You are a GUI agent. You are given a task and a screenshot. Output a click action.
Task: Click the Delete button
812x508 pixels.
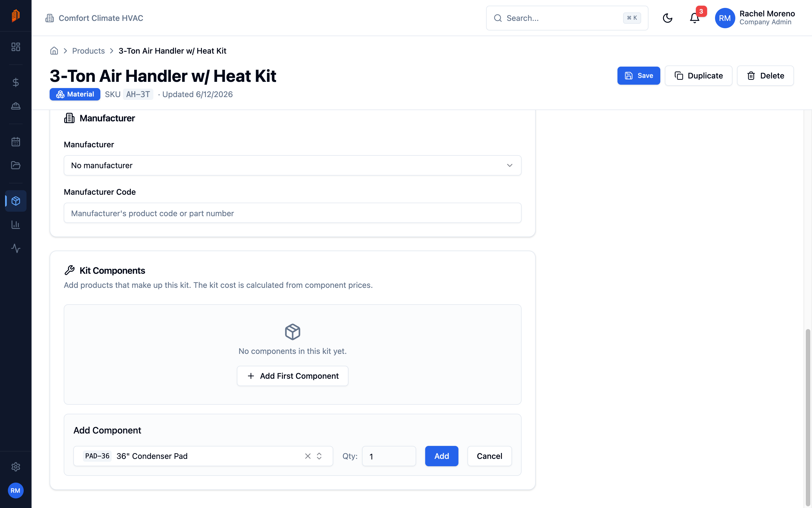tap(765, 76)
